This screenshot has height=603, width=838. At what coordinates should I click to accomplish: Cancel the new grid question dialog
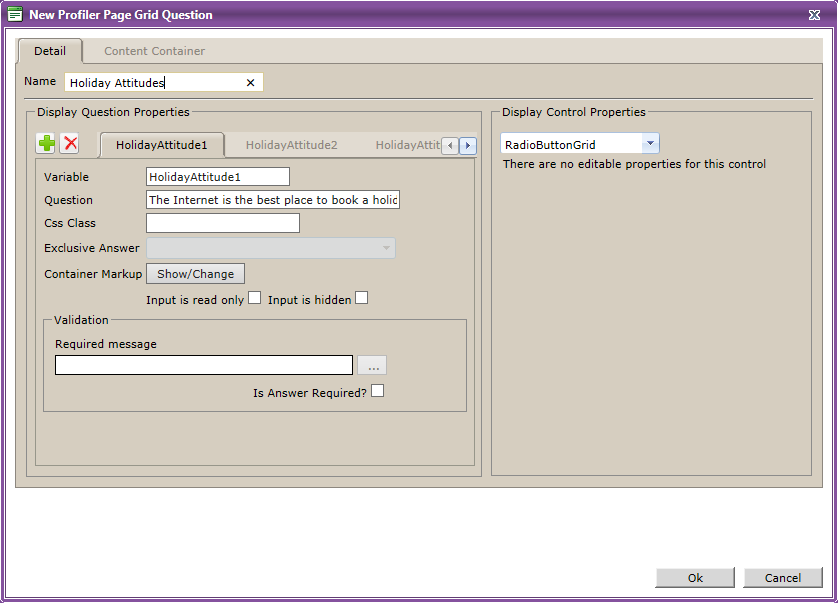coord(783,578)
